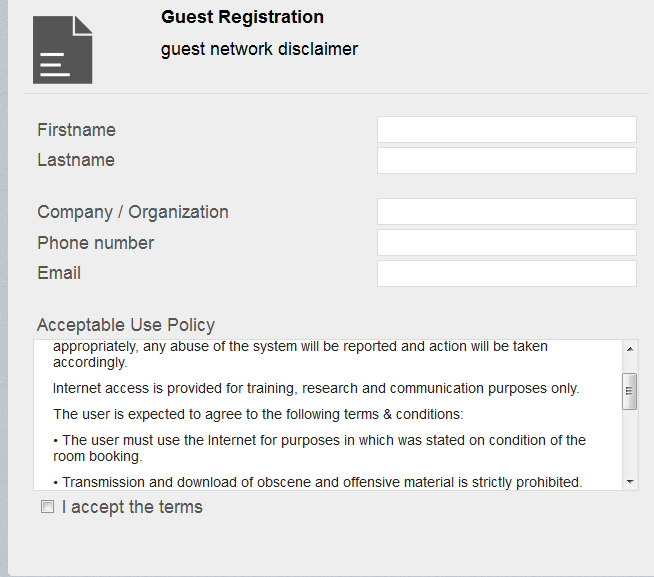
Task: Click the Company / Organization label
Action: pyautogui.click(x=133, y=212)
